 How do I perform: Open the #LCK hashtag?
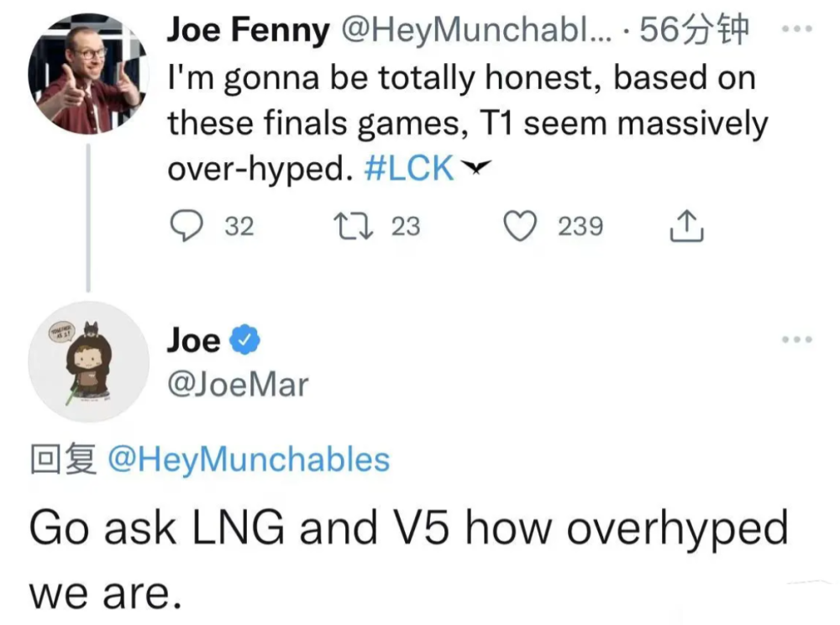pyautogui.click(x=410, y=169)
